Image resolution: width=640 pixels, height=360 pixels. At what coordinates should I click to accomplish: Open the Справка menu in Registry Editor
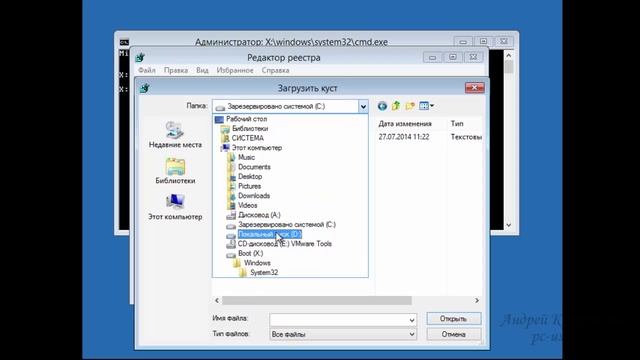tap(276, 70)
